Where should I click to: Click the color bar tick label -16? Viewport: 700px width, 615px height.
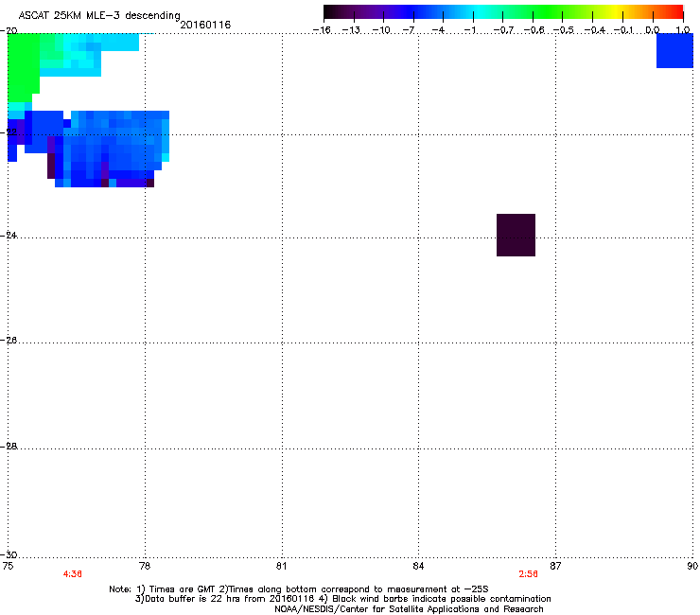tap(322, 30)
